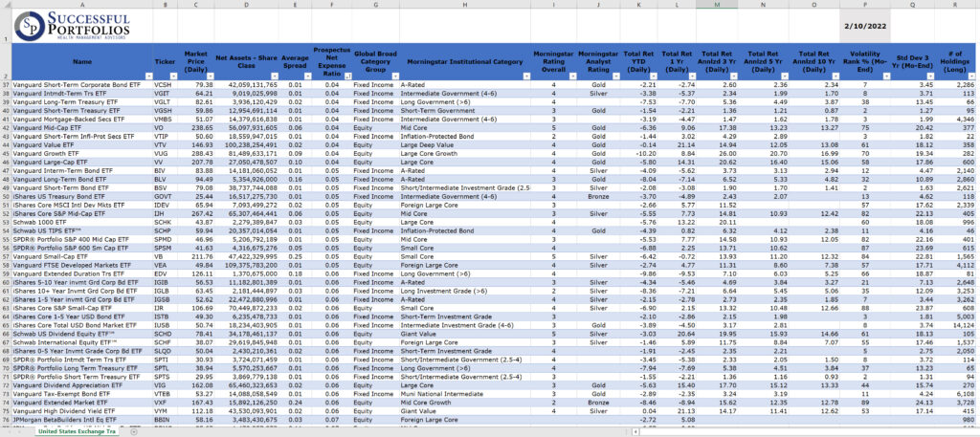Click ticker cell SCHP
Image resolution: width=980 pixels, height=437 pixels.
click(x=166, y=230)
